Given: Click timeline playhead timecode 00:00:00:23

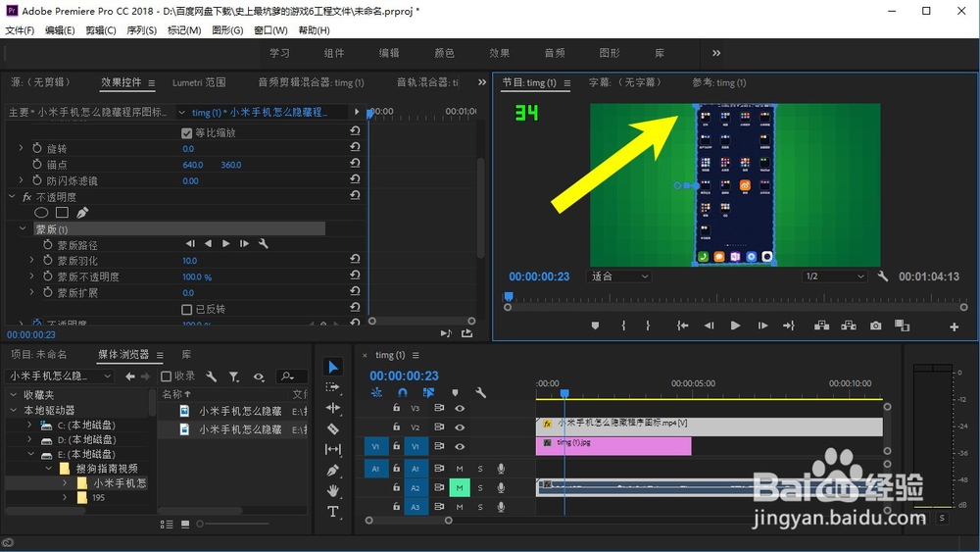Looking at the screenshot, I should pyautogui.click(x=404, y=376).
